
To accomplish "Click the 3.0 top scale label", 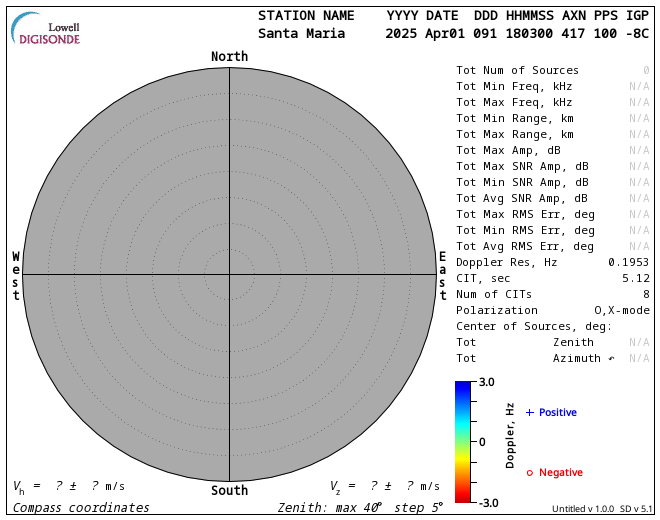I will pos(487,382).
